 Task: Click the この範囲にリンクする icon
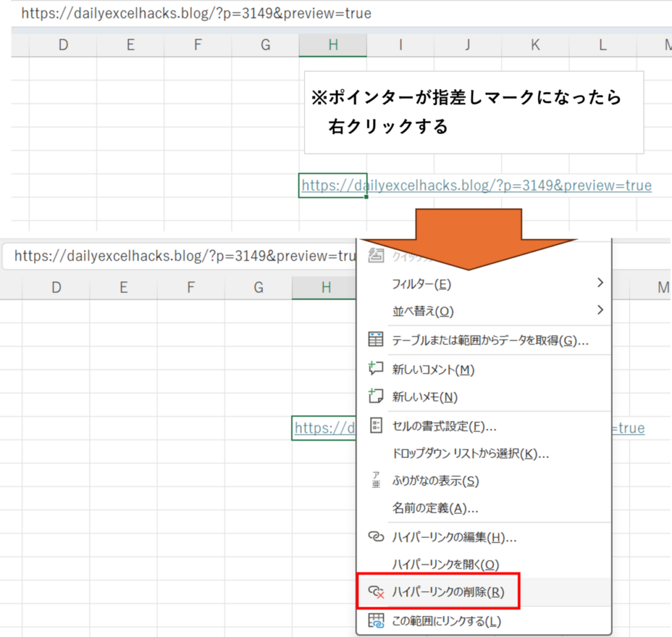[376, 621]
